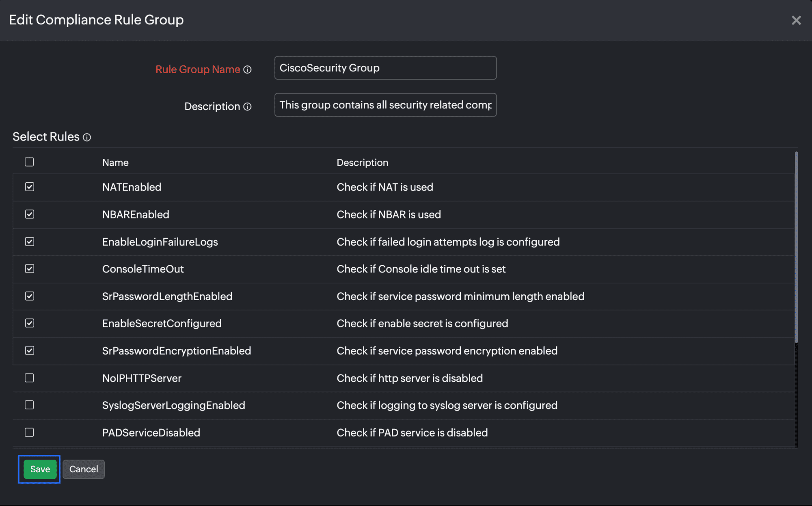Check the SyslogServerLoggingEnabled rule
Image resolution: width=812 pixels, height=506 pixels.
pos(29,405)
